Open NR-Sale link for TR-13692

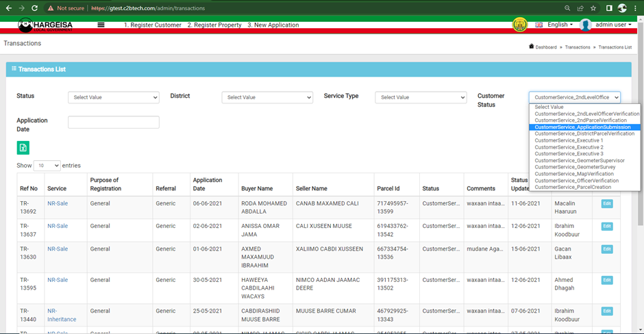point(58,203)
